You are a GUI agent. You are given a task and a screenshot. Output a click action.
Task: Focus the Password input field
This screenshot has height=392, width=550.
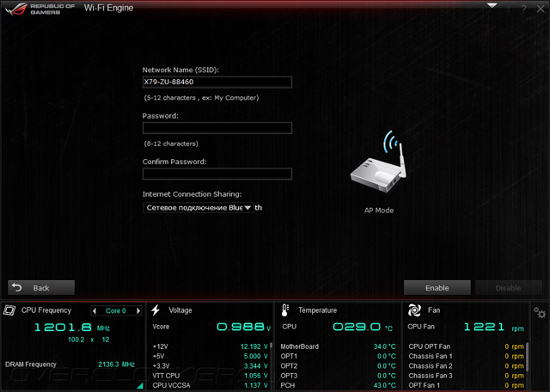point(217,128)
